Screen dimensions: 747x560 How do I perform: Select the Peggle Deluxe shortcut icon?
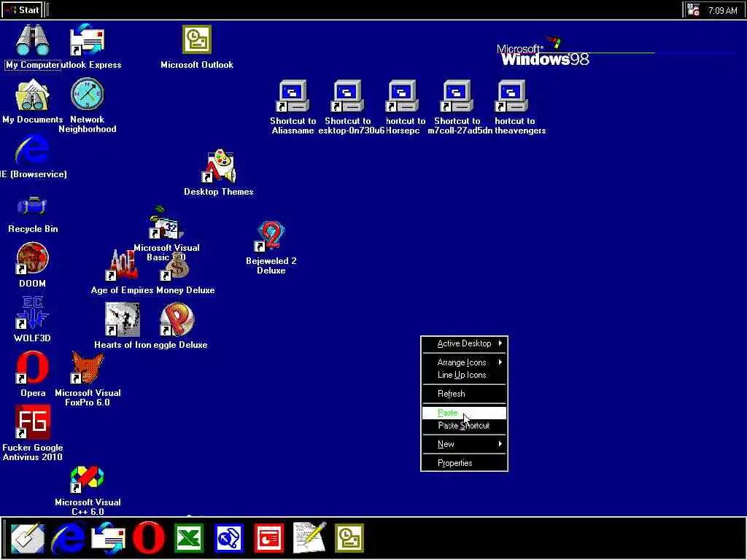tap(177, 319)
